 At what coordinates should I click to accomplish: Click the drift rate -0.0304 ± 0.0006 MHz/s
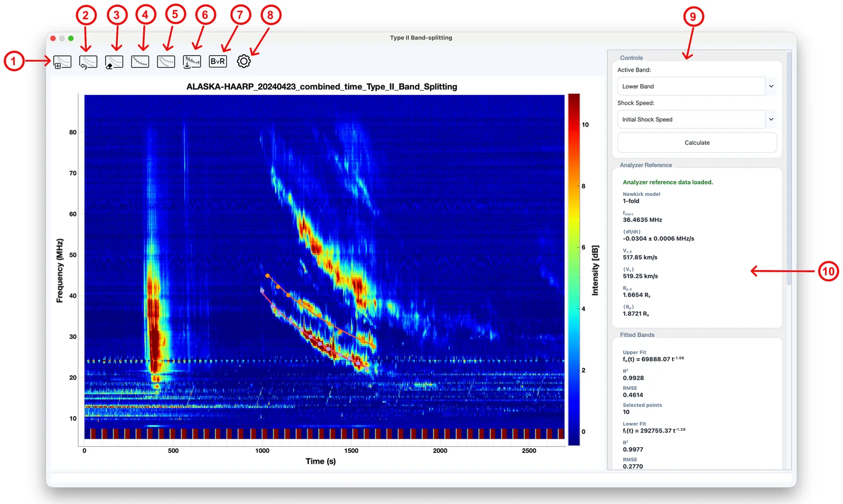[658, 239]
